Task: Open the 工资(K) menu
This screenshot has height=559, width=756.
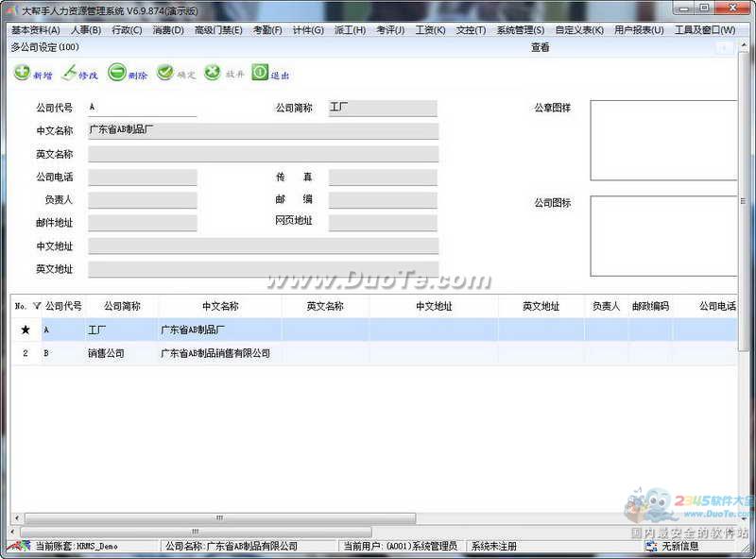Action: 430,30
